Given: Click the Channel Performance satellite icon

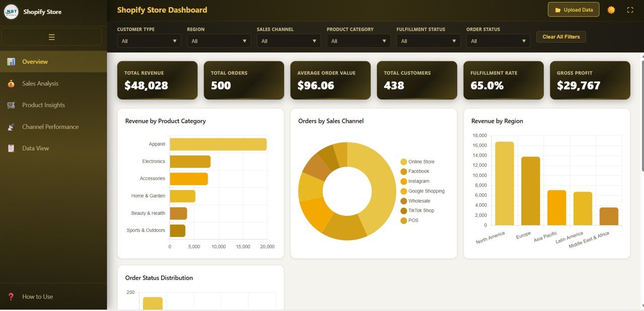Looking at the screenshot, I should pyautogui.click(x=11, y=126).
